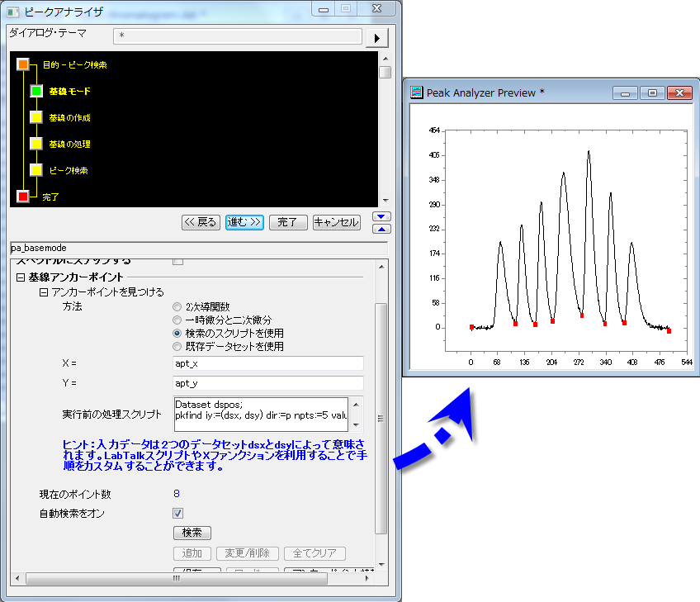This screenshot has height=602, width=700.
Task: Jump to the yellow ピーク検索 step icon
Action: click(x=36, y=170)
